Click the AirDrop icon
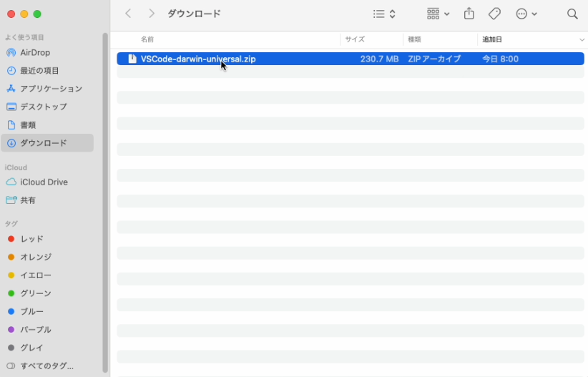 coord(11,52)
